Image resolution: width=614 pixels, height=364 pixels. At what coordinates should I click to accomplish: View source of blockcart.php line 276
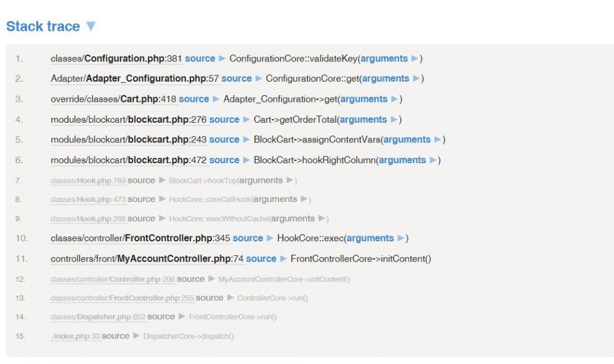(225, 119)
